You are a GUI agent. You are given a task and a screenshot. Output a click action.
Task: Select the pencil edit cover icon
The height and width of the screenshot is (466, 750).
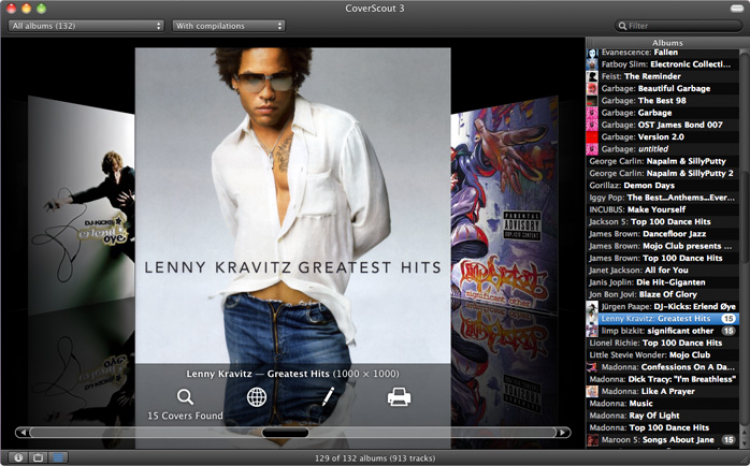point(328,397)
